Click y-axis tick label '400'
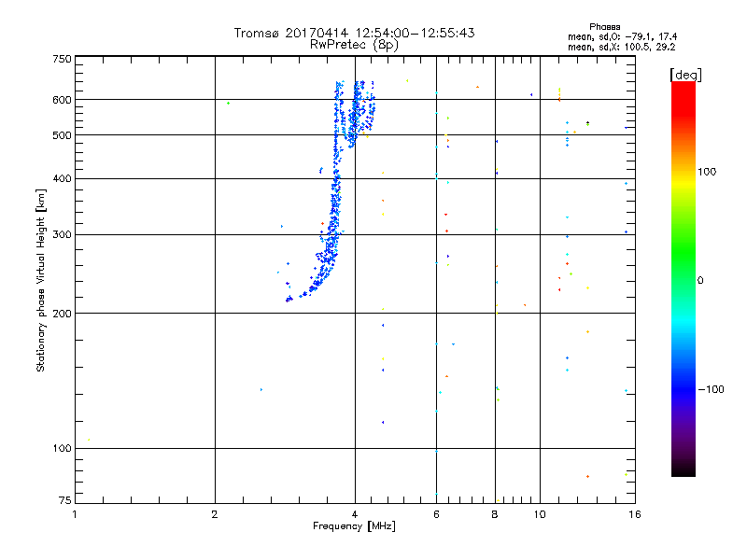747x560 pixels. click(62, 178)
